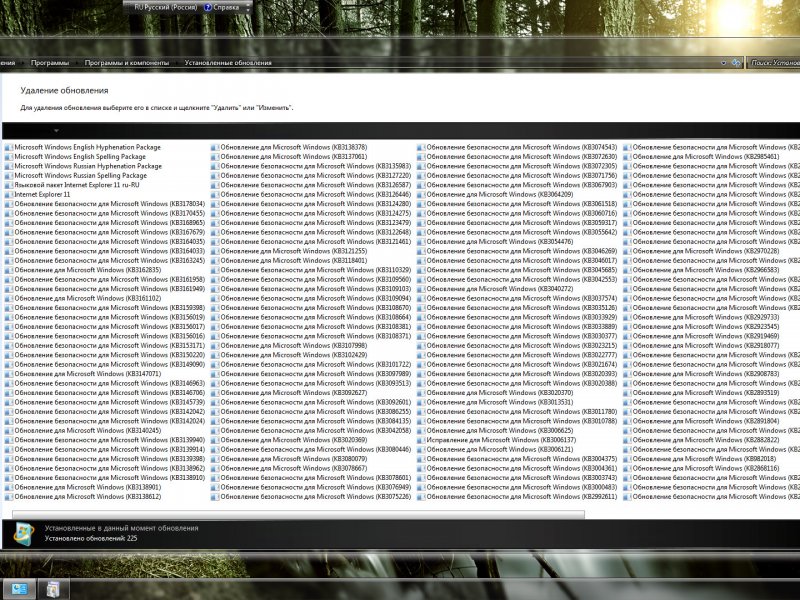Open the second pinned taskbar program icon

53,589
